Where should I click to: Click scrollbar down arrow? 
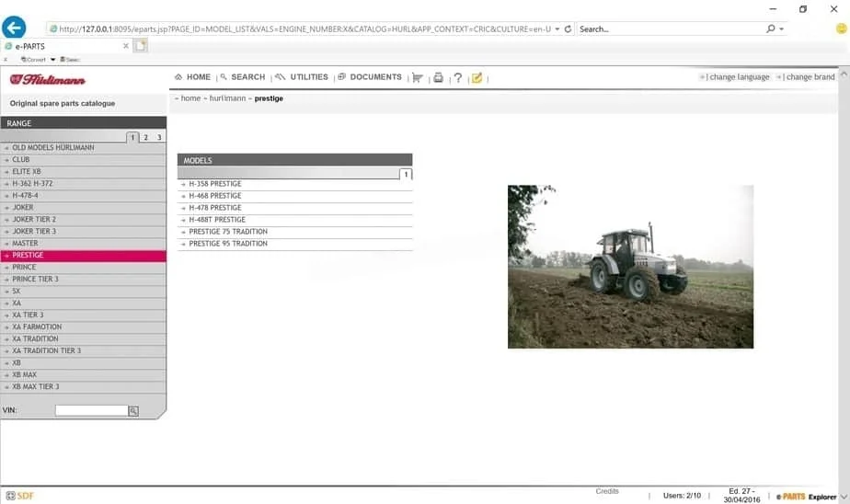(x=844, y=497)
